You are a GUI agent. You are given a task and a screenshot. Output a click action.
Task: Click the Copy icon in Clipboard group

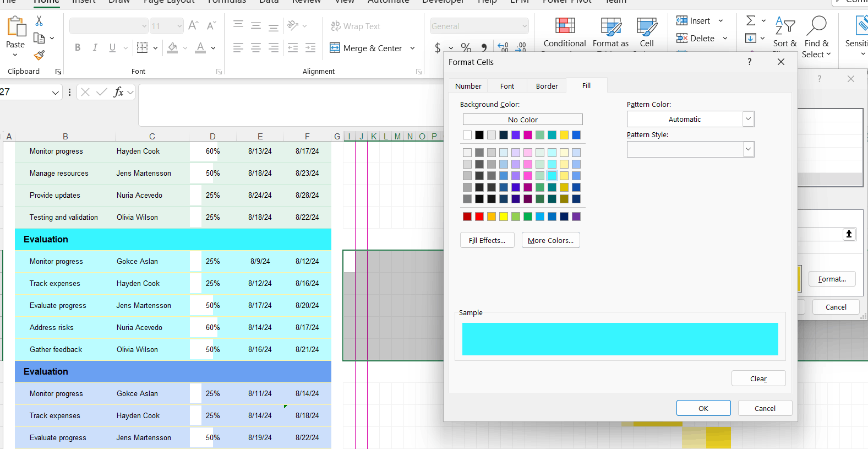point(39,38)
